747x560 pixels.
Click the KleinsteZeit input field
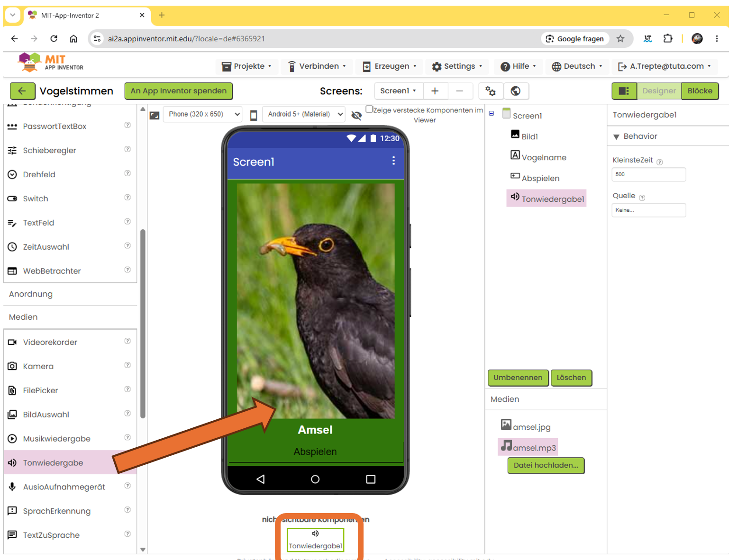tap(648, 174)
